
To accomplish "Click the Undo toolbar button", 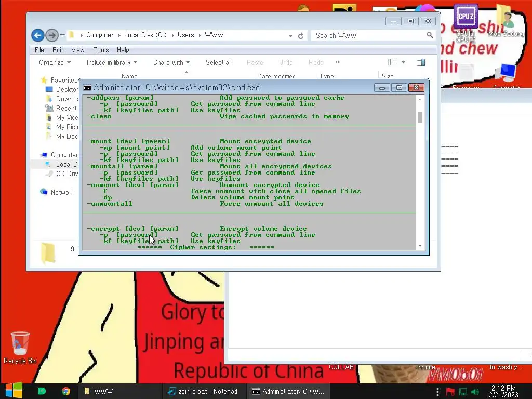I will (x=286, y=62).
